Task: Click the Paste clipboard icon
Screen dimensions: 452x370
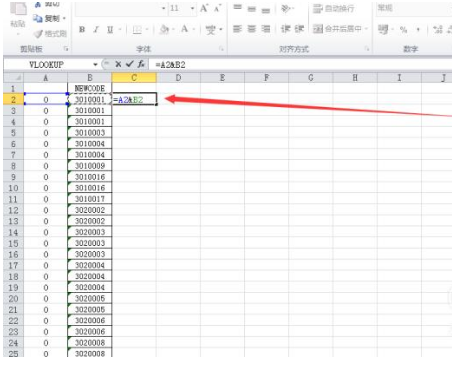Action: pyautogui.click(x=18, y=8)
